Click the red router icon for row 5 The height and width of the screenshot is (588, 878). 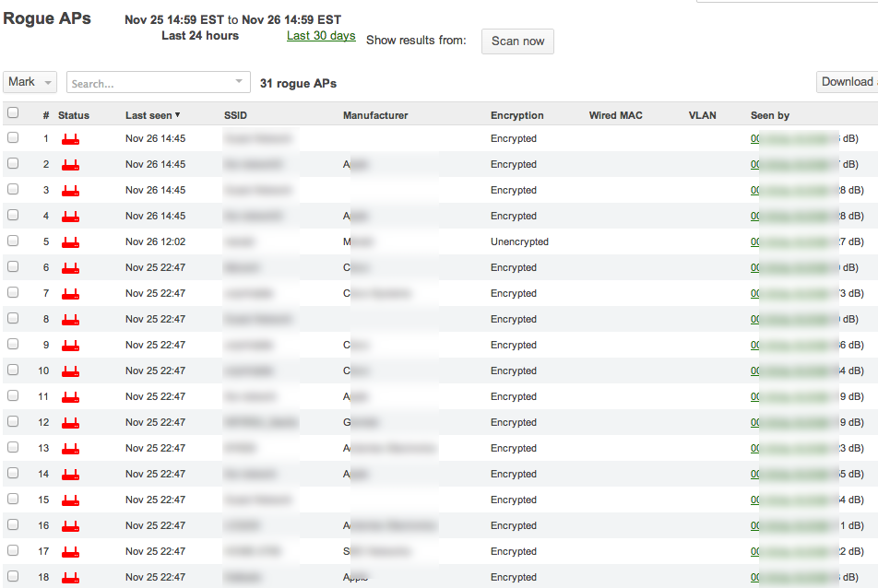(x=70, y=242)
